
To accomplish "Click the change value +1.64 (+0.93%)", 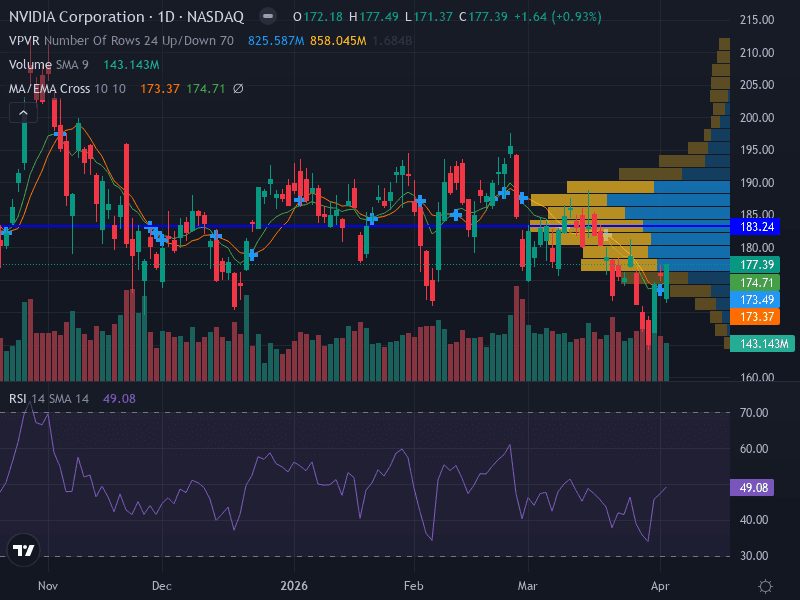I will pyautogui.click(x=558, y=17).
